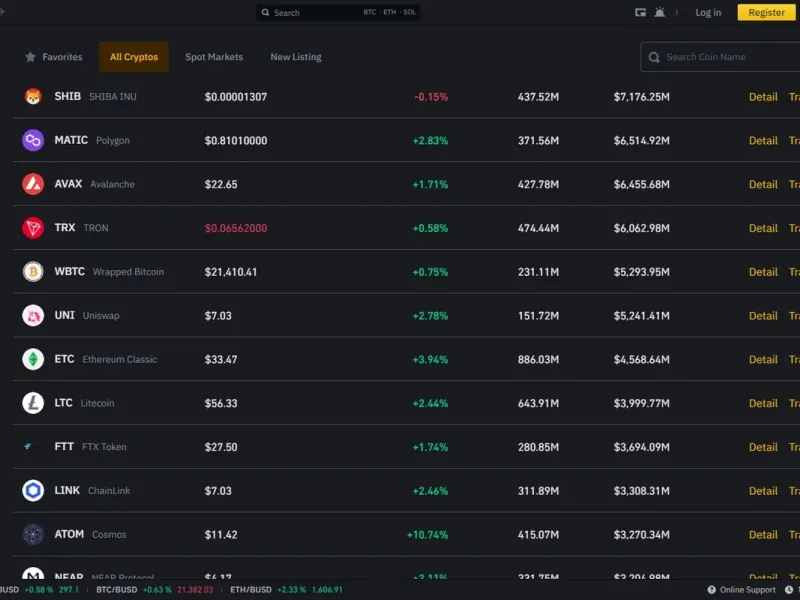Image resolution: width=800 pixels, height=600 pixels.
Task: Click the Ethereum Classic coin icon
Action: click(x=33, y=359)
